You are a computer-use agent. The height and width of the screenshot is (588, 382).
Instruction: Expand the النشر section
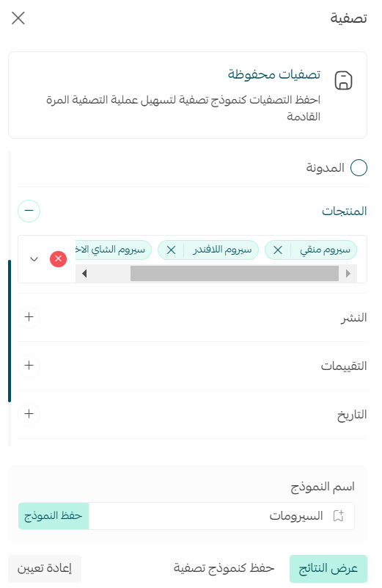pos(29,317)
